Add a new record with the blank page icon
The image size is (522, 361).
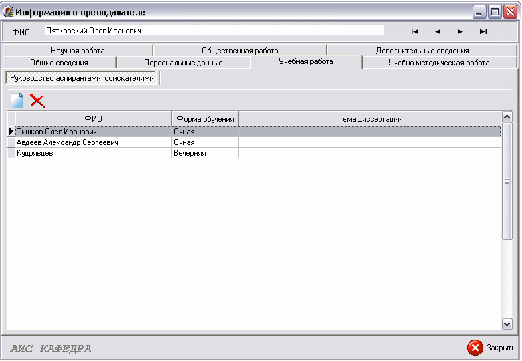(17, 101)
